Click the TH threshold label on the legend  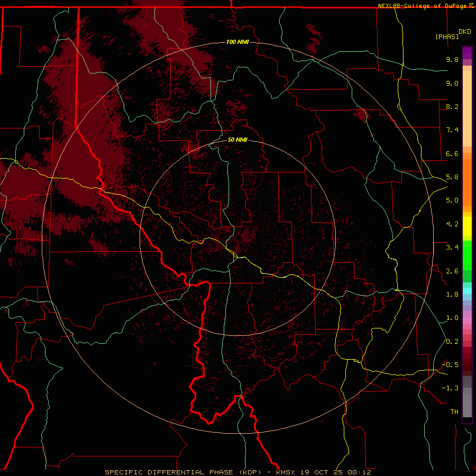454,412
